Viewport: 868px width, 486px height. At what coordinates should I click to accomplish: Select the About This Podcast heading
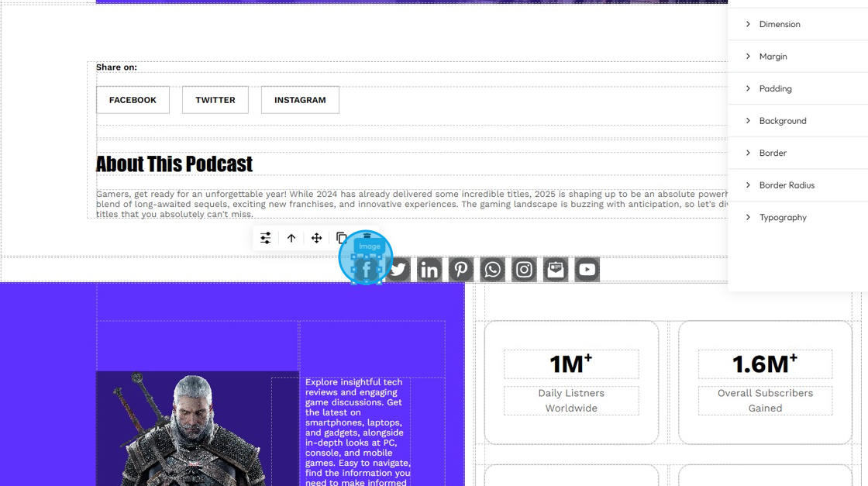tap(174, 164)
